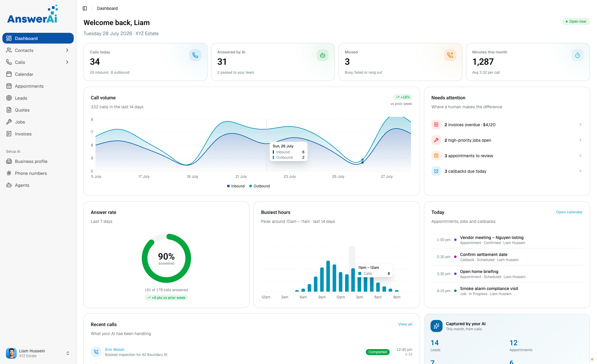Expand the Contacts submenu chevron
597x364 pixels.
pyautogui.click(x=67, y=50)
